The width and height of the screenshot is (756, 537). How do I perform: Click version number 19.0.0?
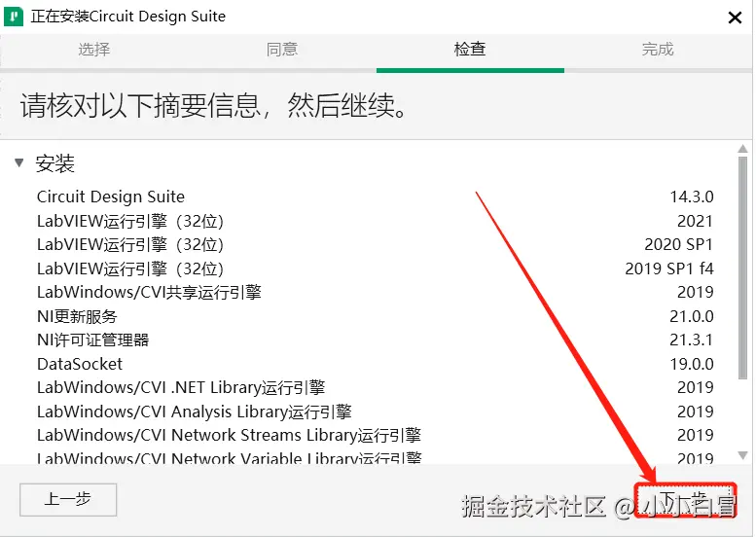click(692, 364)
